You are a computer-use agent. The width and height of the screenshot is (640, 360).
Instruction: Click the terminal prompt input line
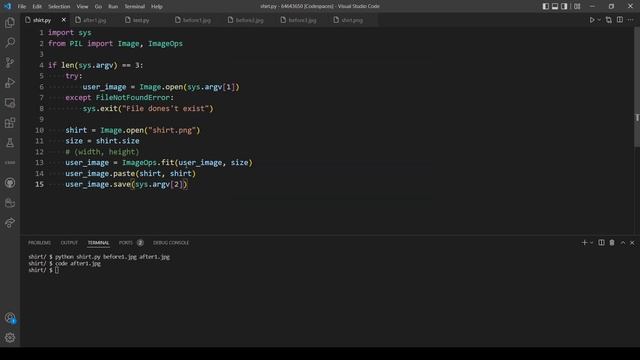[44, 270]
